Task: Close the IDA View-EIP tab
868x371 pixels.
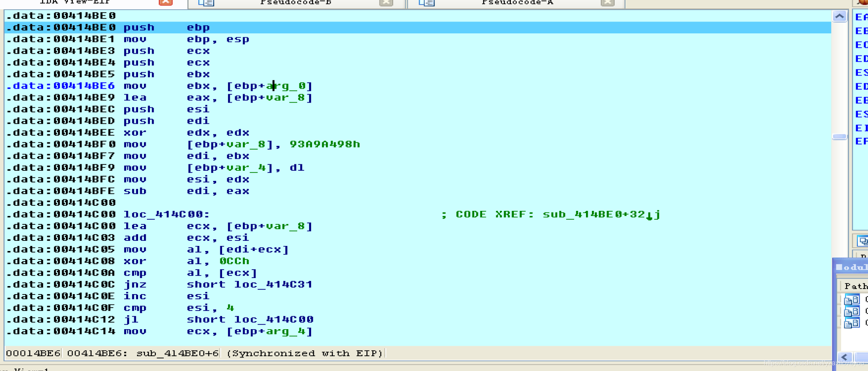Action: tap(165, 3)
